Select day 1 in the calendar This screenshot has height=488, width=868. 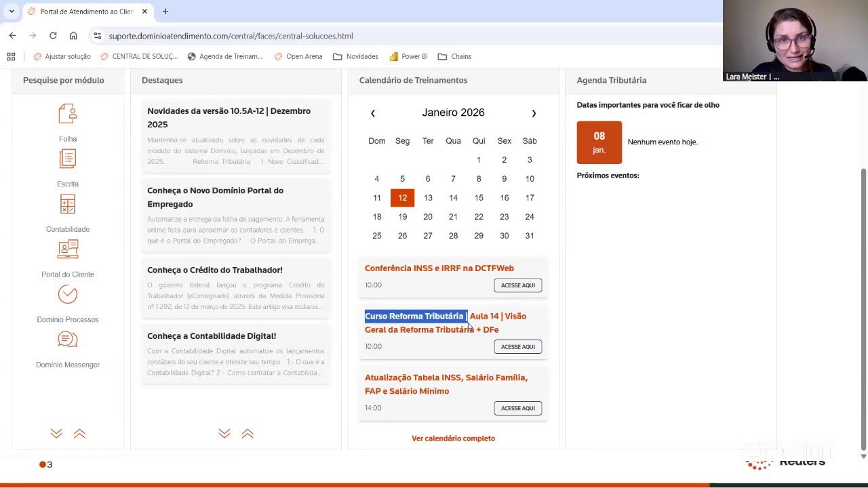click(479, 160)
